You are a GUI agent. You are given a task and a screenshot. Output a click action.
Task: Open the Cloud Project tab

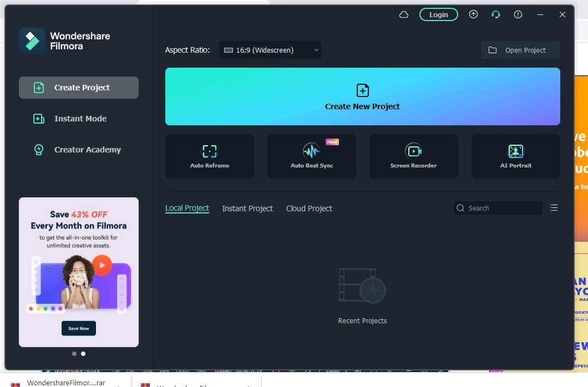[x=309, y=208]
